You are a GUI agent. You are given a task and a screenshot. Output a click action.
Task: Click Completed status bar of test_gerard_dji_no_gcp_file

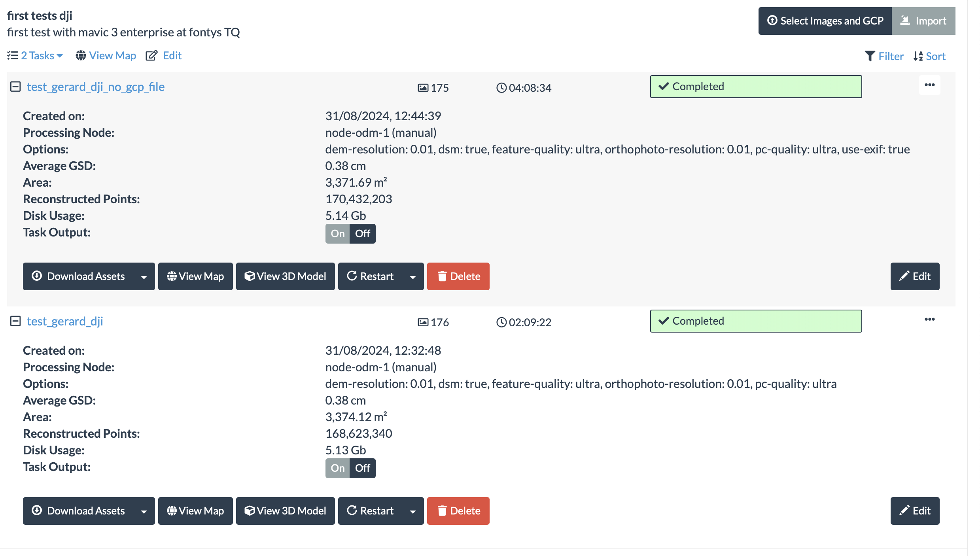pos(755,87)
